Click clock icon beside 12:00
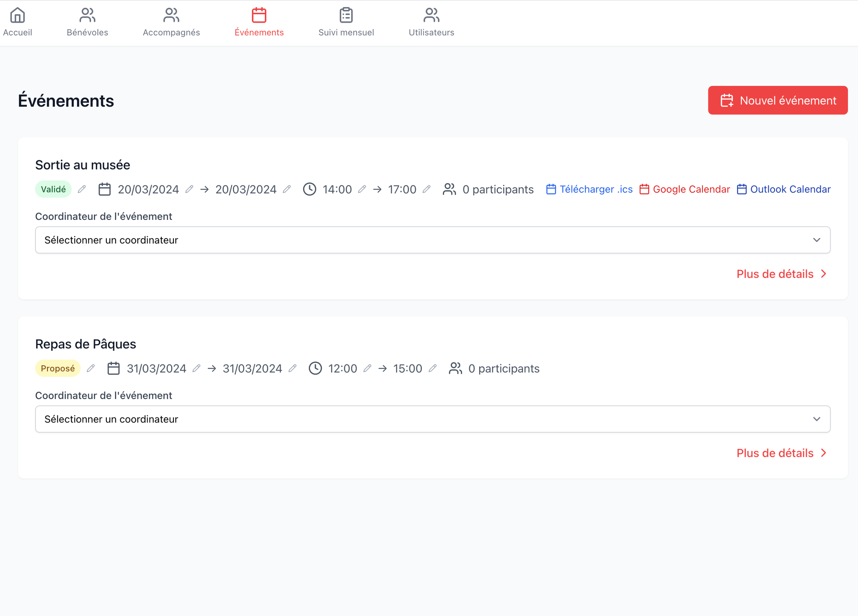This screenshot has height=616, width=858. tap(315, 369)
